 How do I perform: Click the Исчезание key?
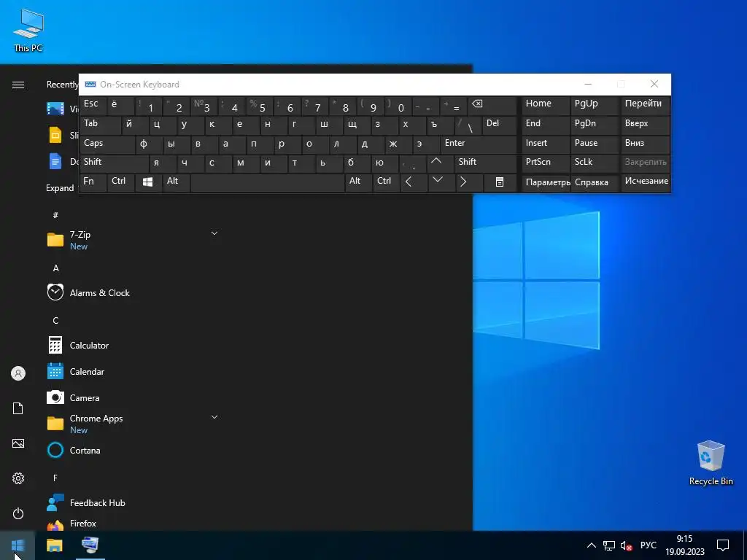click(646, 182)
